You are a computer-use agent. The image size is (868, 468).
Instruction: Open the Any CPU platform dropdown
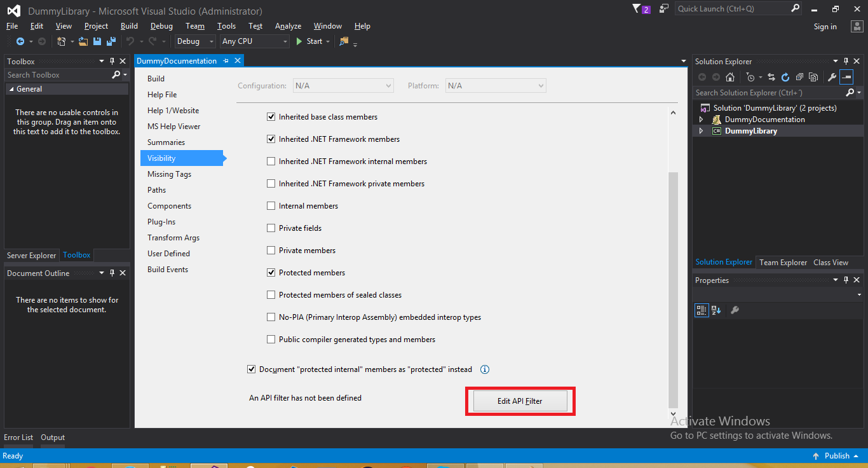pyautogui.click(x=254, y=41)
